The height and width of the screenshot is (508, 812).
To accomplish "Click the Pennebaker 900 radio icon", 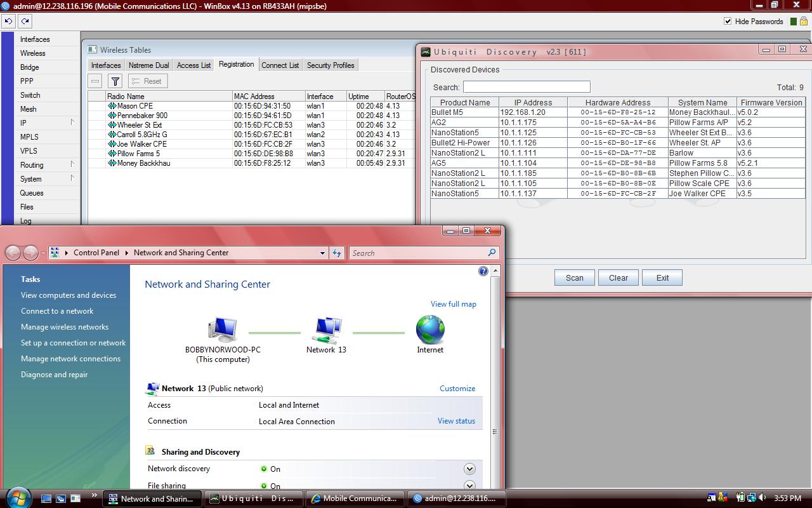I will coord(112,116).
